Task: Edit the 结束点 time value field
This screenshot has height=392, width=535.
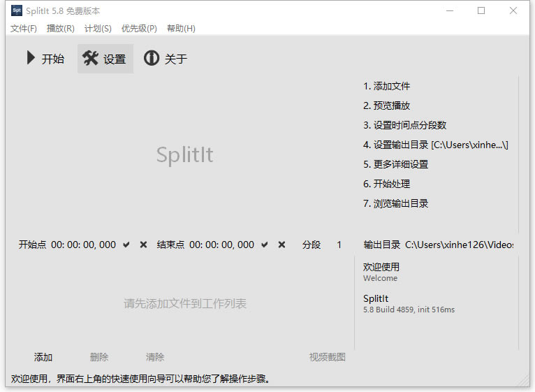Action: [222, 245]
